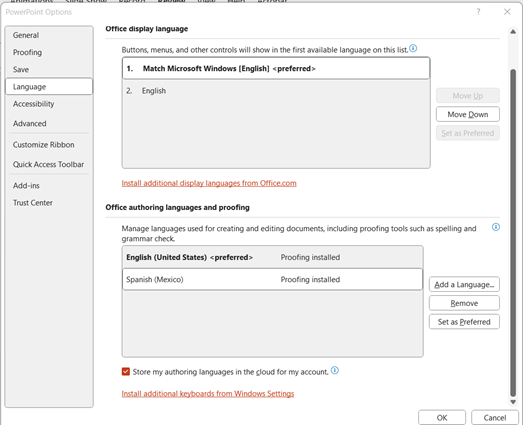Open Install additional display languages from Office.com link

click(209, 183)
